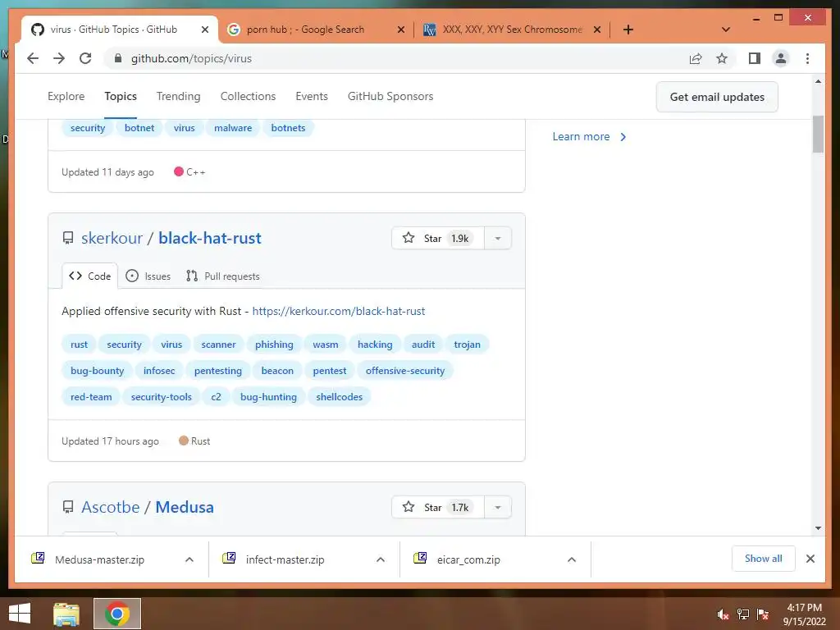Open options for infect-master.zip download

coord(381,559)
